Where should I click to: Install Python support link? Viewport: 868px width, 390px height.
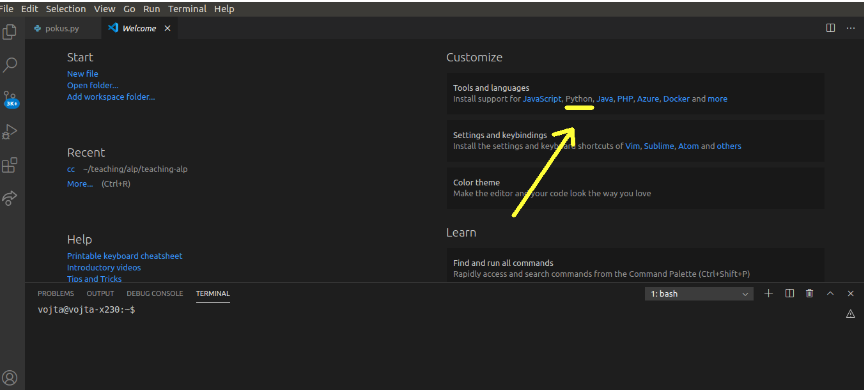[x=579, y=99]
